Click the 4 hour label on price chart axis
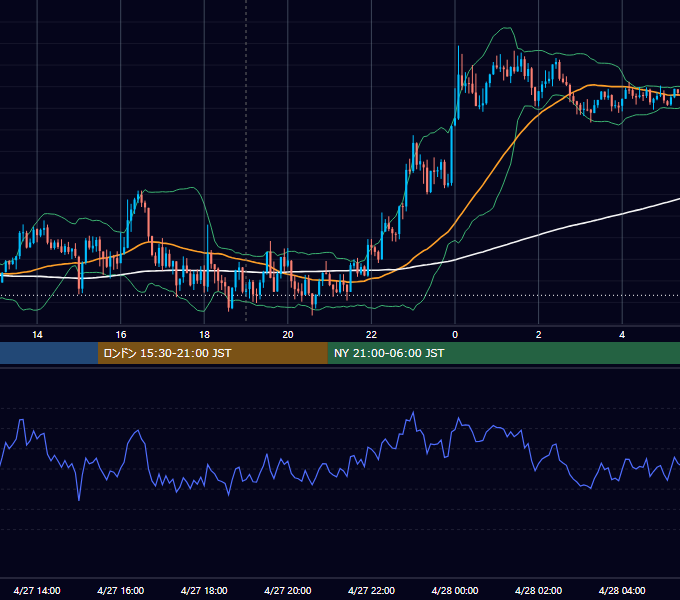The image size is (680, 600). coord(622,335)
